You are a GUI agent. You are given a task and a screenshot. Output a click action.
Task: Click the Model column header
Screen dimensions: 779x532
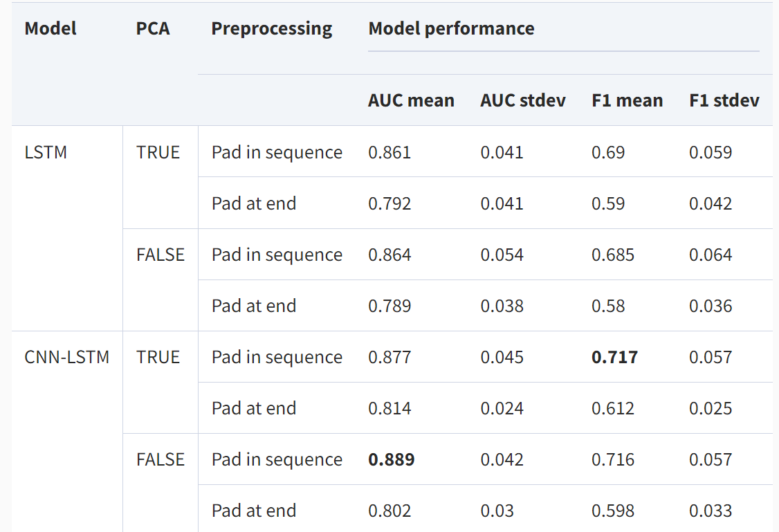click(51, 28)
